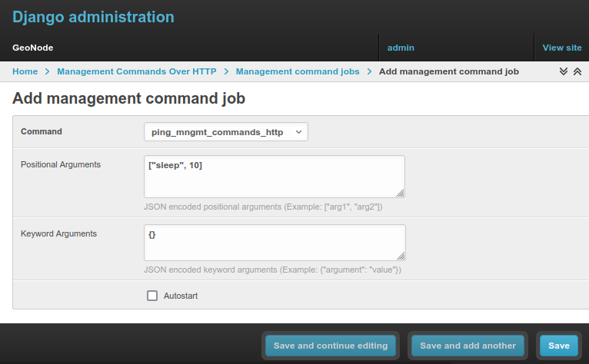This screenshot has height=364, width=589.
Task: Click the Autostart label text
Action: [181, 296]
